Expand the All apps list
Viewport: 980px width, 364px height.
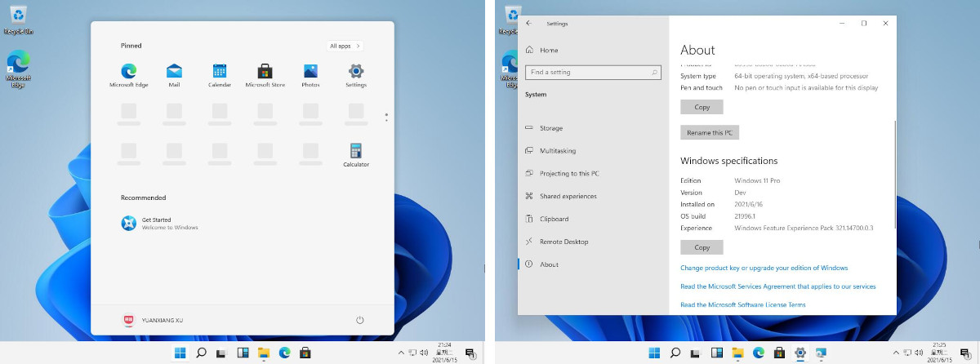(x=345, y=46)
